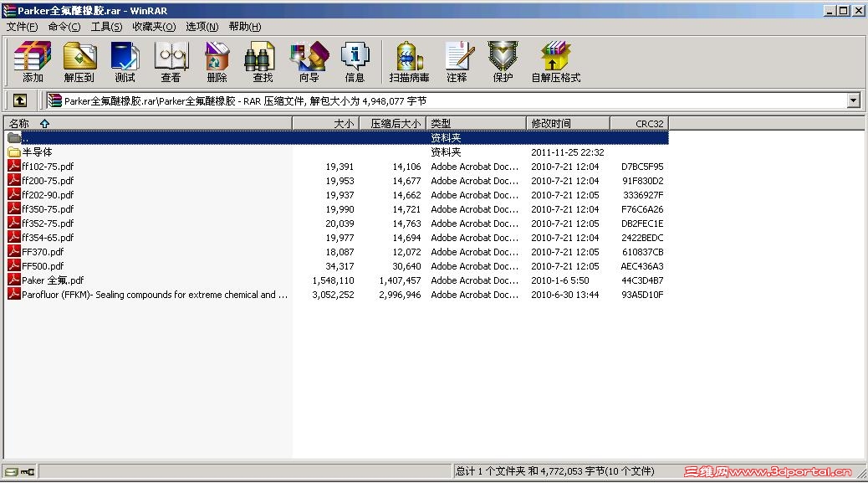The image size is (868, 483).
Task: Click the 半导体 folder icon
Action: [x=14, y=152]
